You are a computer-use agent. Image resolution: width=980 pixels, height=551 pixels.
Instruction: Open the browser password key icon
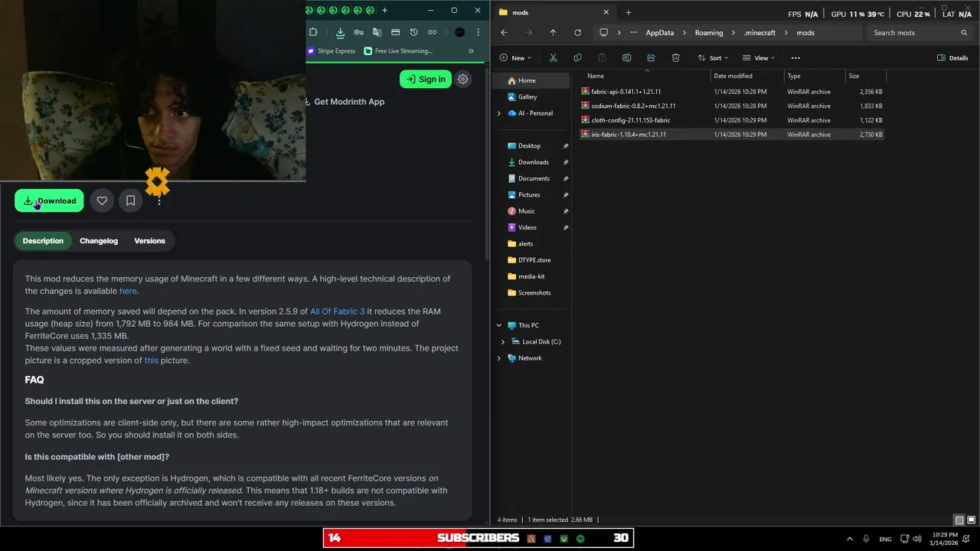[x=358, y=32]
